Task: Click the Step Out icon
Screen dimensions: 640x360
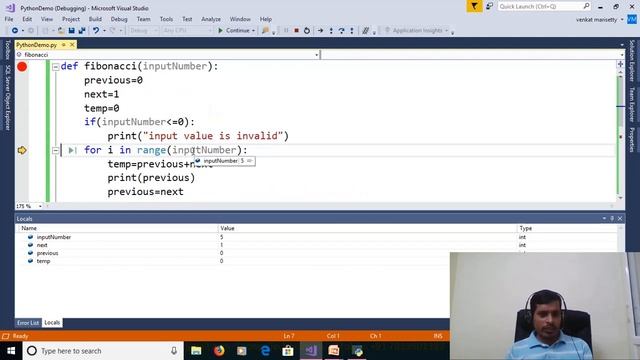Action: (352, 31)
